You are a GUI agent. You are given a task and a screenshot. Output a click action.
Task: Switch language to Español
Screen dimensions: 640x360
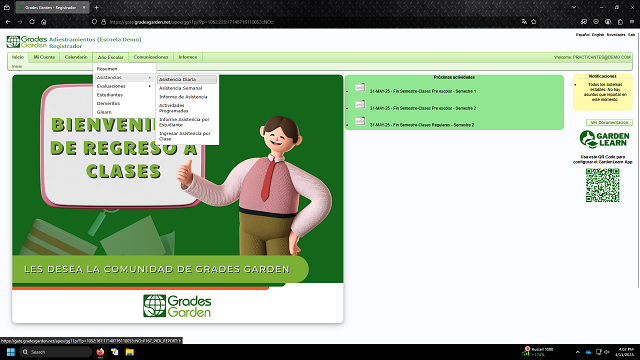tap(582, 35)
